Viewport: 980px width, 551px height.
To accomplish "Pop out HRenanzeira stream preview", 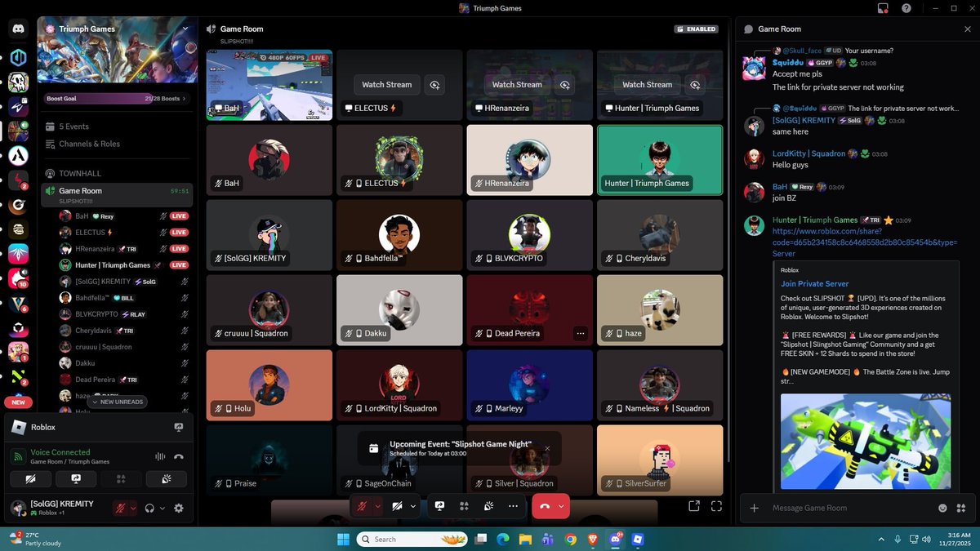I will pyautogui.click(x=564, y=84).
